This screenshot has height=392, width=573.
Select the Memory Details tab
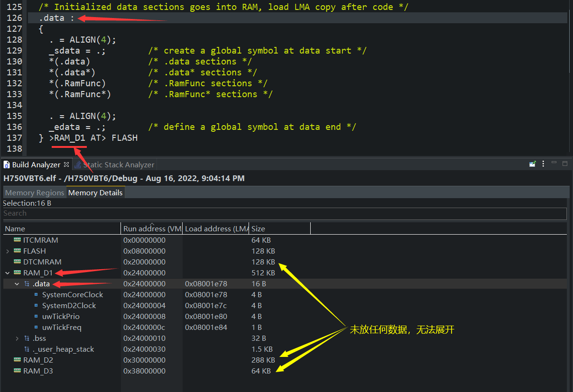click(95, 193)
